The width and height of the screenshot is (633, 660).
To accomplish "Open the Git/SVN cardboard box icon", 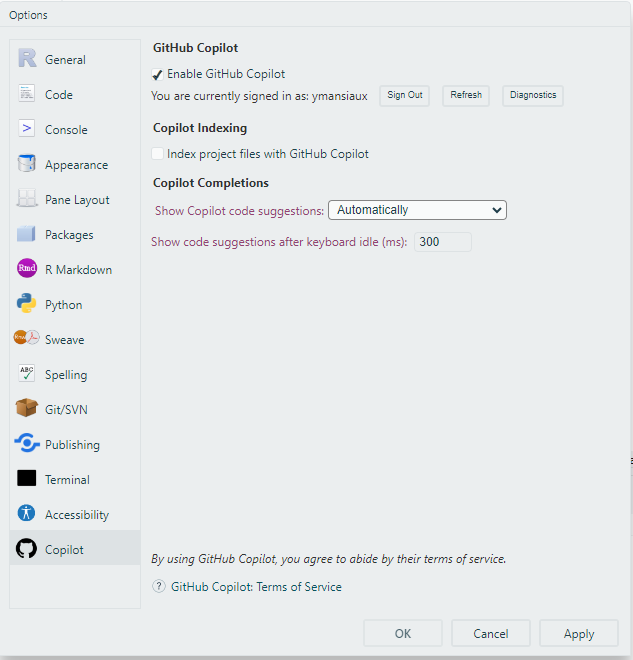I will pyautogui.click(x=27, y=408).
